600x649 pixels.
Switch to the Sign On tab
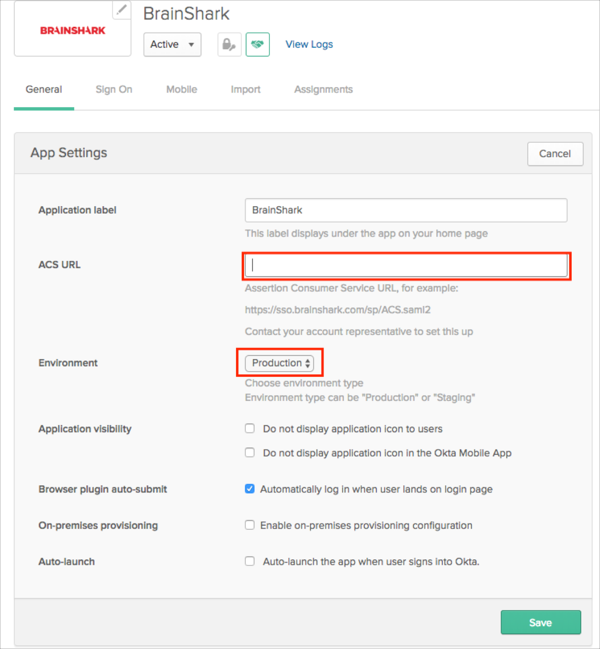[114, 90]
